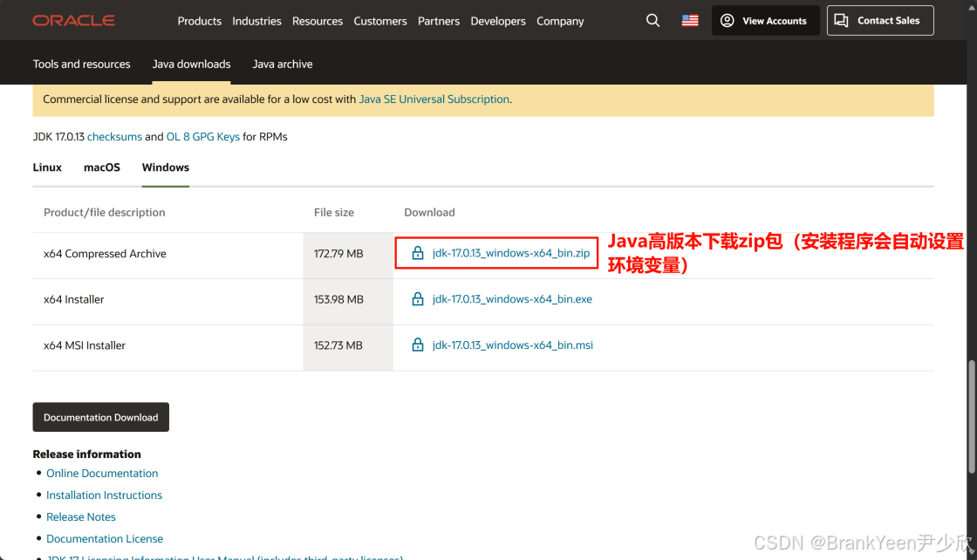This screenshot has height=560, width=977.
Task: Click the chat icon in Contact Sales
Action: 841,21
